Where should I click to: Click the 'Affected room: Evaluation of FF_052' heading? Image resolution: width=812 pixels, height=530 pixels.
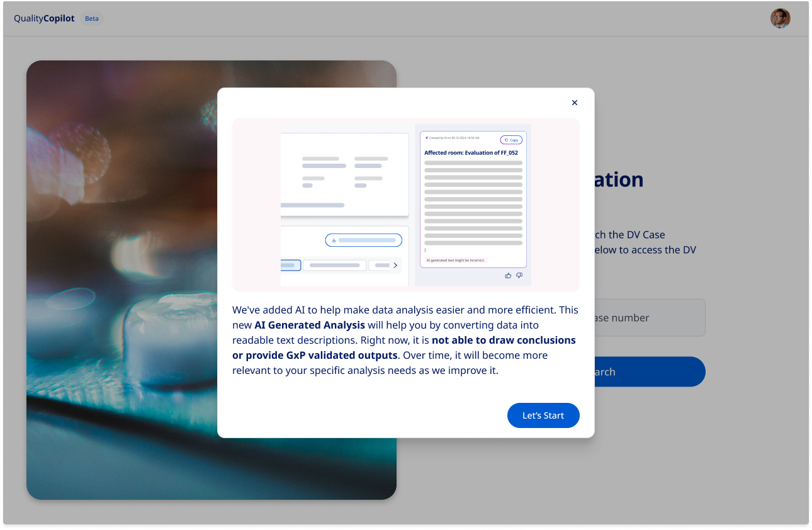tap(471, 153)
